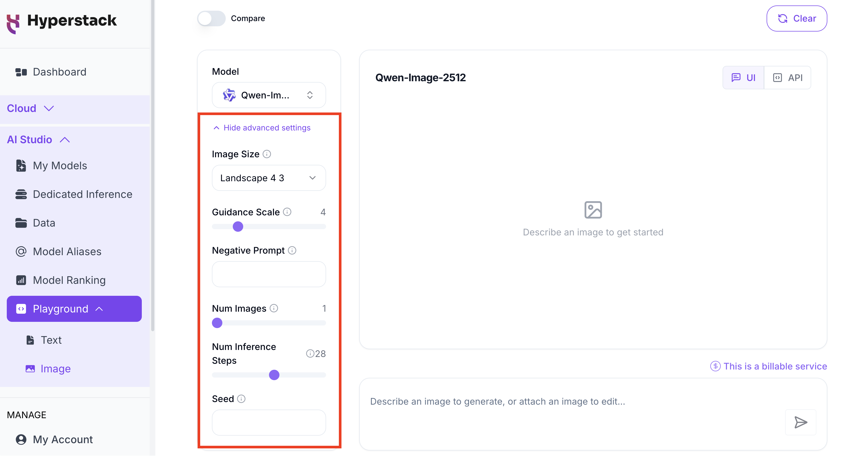
Task: Click This is a billable service link
Action: coord(775,366)
